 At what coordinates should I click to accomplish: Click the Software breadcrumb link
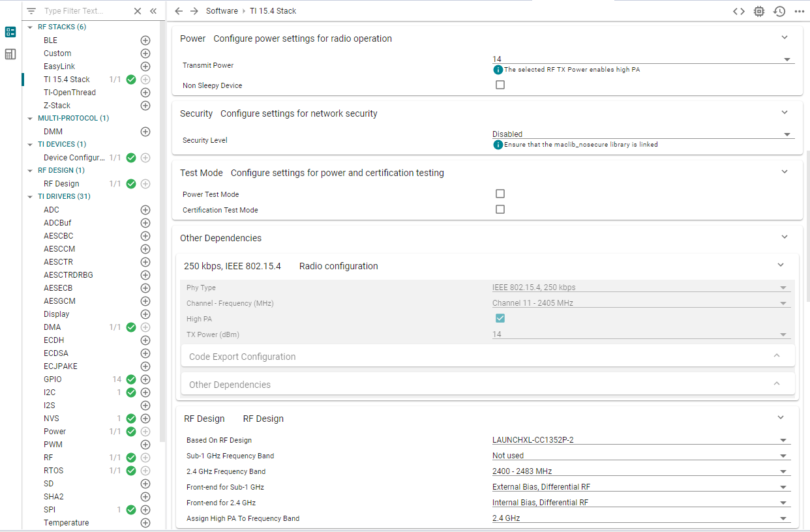[222, 11]
